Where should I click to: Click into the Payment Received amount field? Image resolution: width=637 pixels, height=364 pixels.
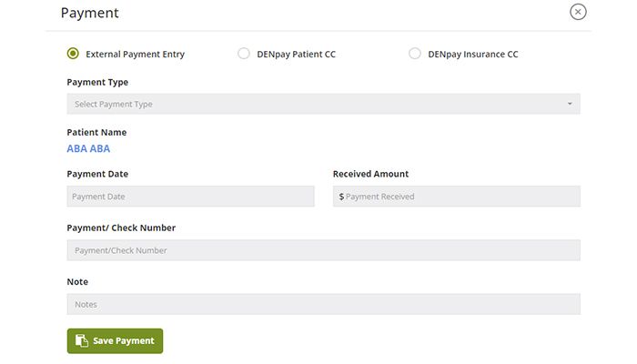point(457,197)
